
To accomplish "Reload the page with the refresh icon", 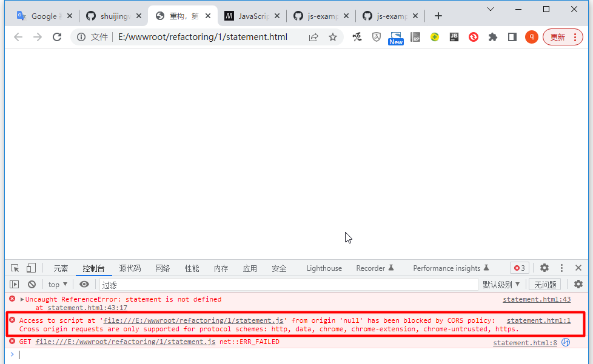I will pyautogui.click(x=57, y=37).
